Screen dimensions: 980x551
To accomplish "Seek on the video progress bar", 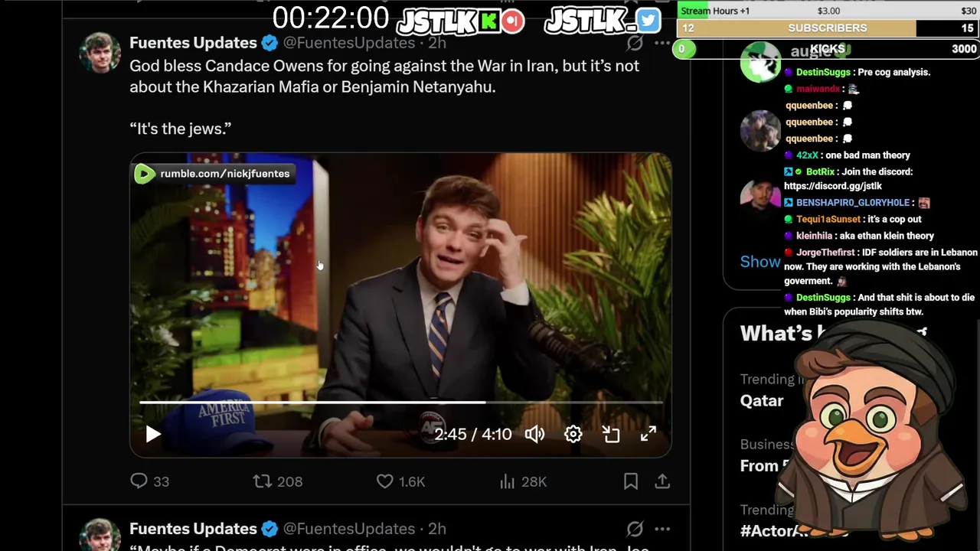I will (400, 402).
